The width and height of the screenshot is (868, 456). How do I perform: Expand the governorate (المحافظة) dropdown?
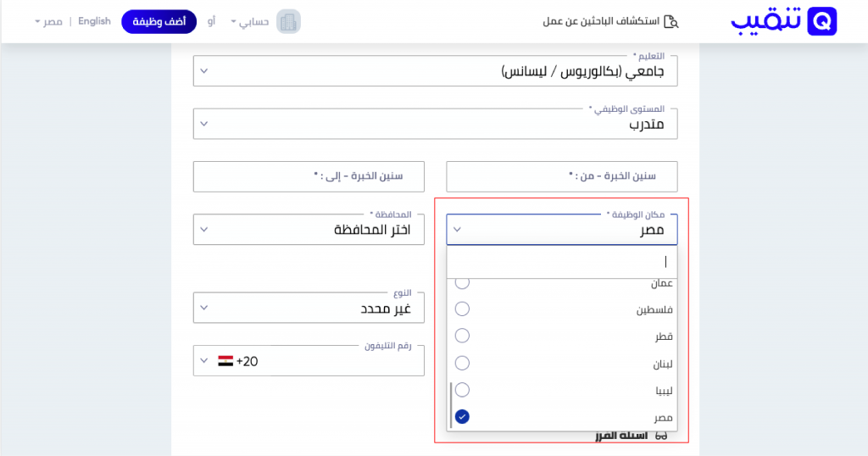(x=309, y=230)
